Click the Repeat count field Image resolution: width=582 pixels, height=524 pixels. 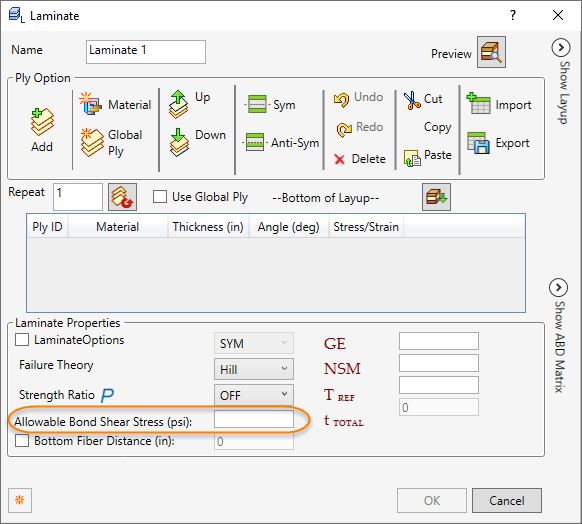point(78,197)
